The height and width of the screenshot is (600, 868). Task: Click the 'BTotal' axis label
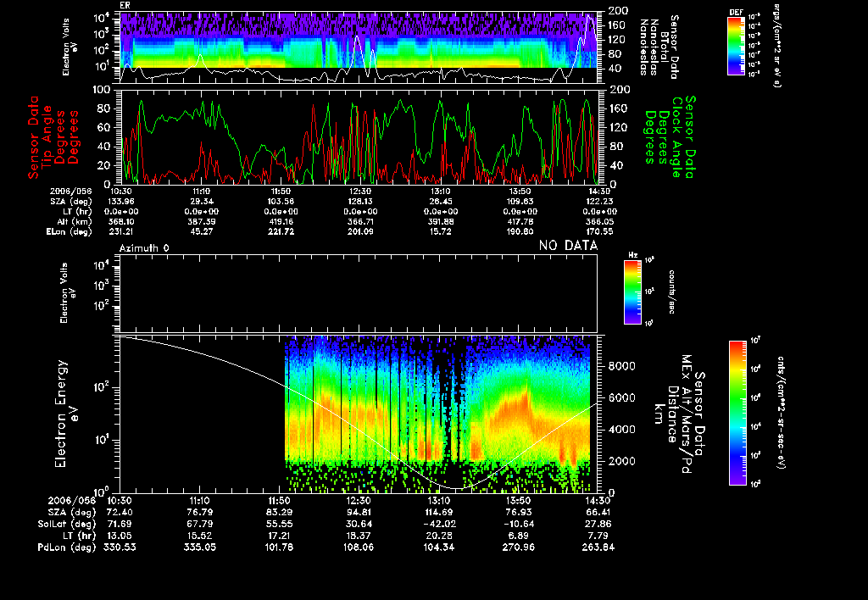[x=664, y=46]
